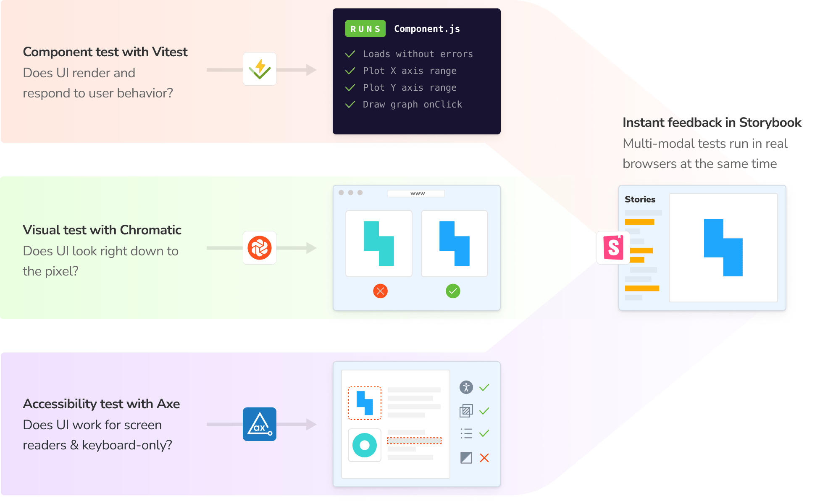Open the teal failed snapshot thumbnail
820x504 pixels.
(x=379, y=244)
